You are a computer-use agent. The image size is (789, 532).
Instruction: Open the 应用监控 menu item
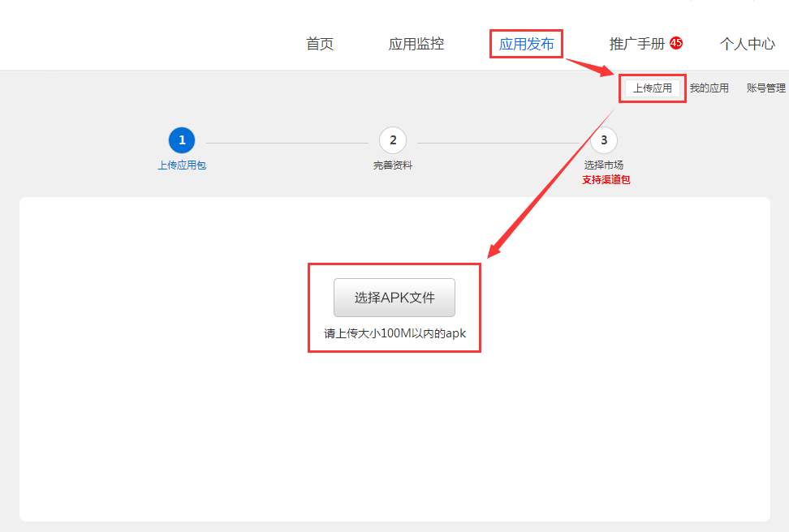coord(416,44)
